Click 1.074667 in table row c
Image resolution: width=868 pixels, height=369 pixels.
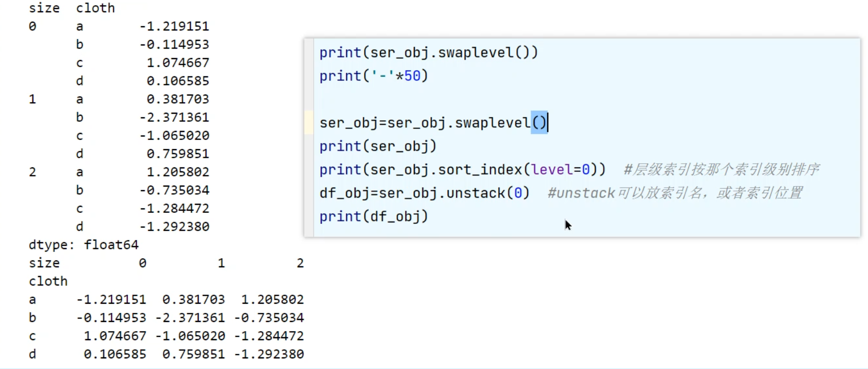tap(115, 336)
